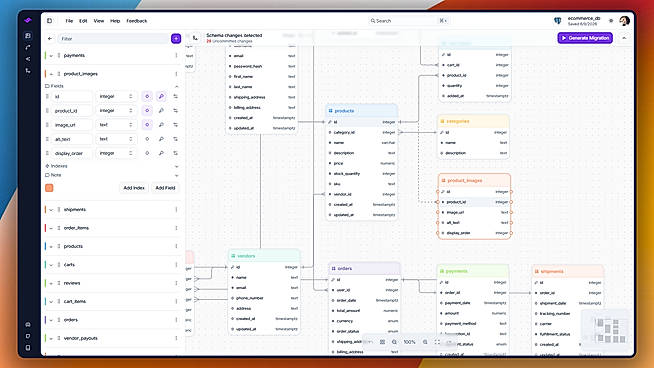The image size is (654, 368).
Task: Open type dropdown for display_order field
Action: click(116, 153)
